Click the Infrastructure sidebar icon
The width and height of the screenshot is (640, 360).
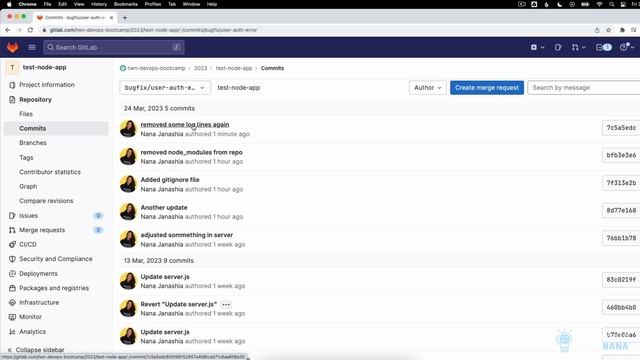point(12,302)
